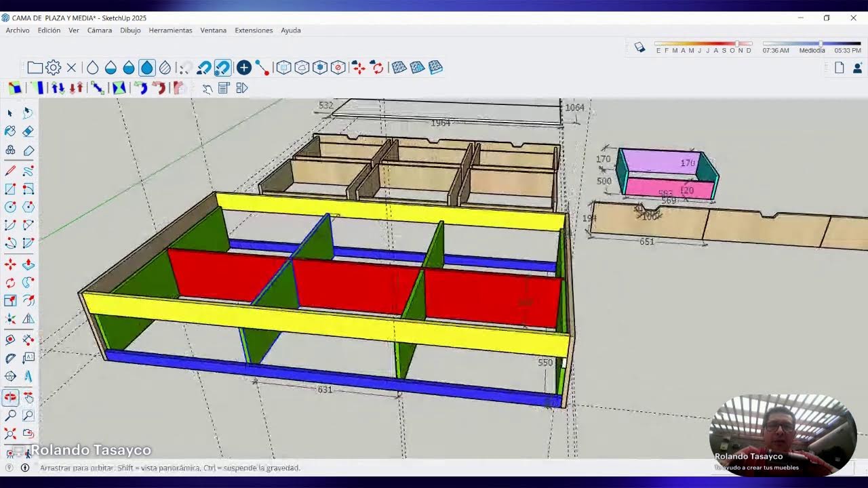Image resolution: width=868 pixels, height=488 pixels.
Task: Activate the Orbit tool
Action: [x=10, y=397]
